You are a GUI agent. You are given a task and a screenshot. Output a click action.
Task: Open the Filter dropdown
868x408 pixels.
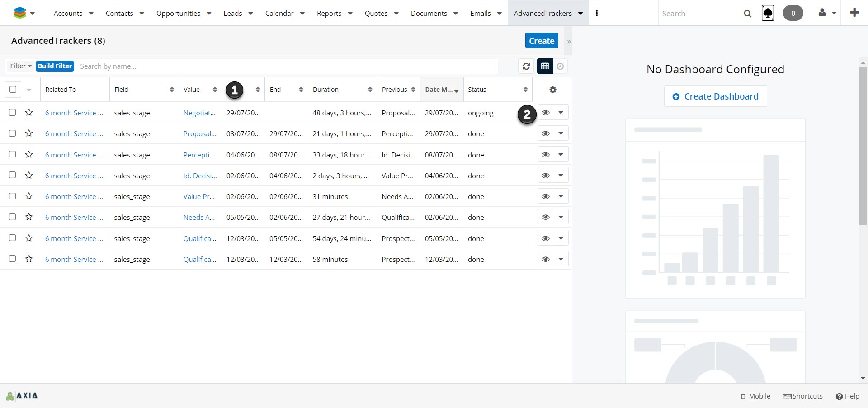click(21, 66)
